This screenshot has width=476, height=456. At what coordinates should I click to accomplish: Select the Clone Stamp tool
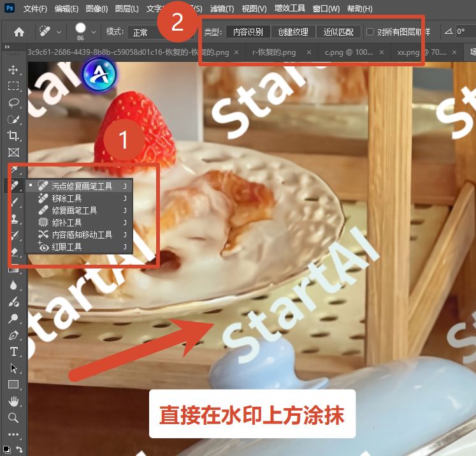point(15,218)
